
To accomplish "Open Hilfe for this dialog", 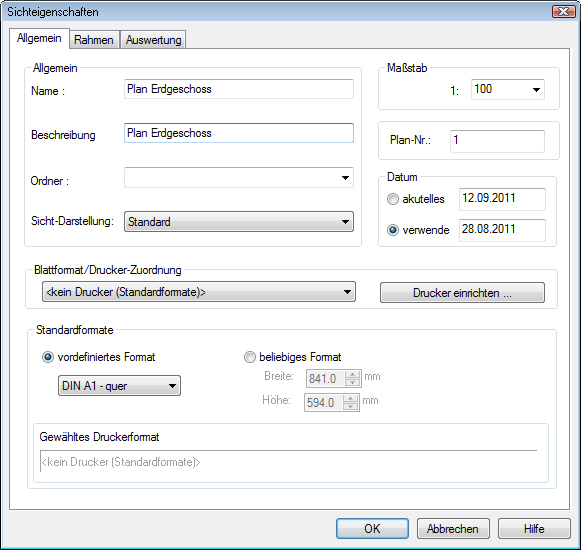I will click(534, 529).
